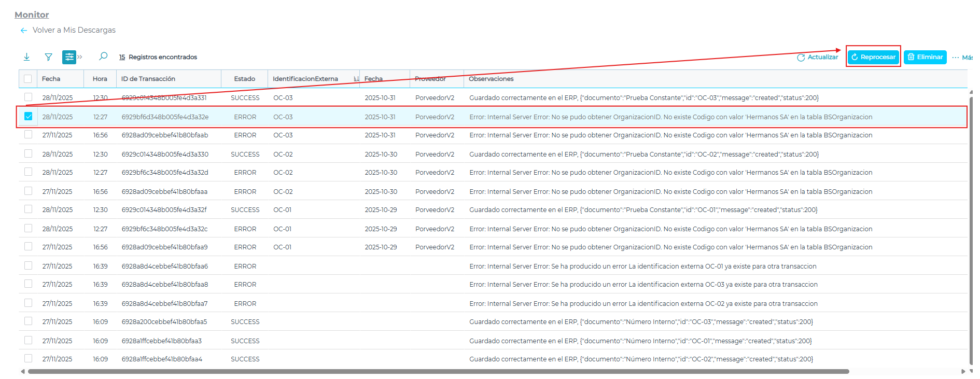
Task: Sort by the Estado column header
Action: pyautogui.click(x=244, y=79)
